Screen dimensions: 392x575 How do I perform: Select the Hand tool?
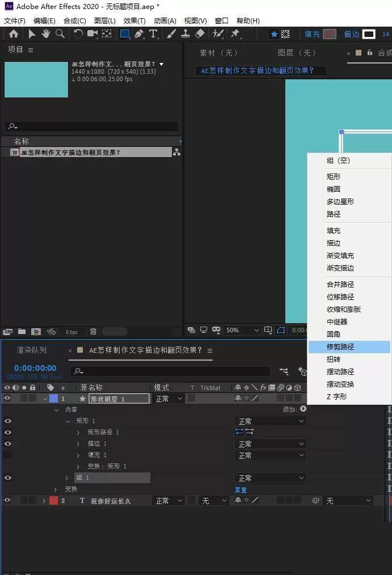46,34
